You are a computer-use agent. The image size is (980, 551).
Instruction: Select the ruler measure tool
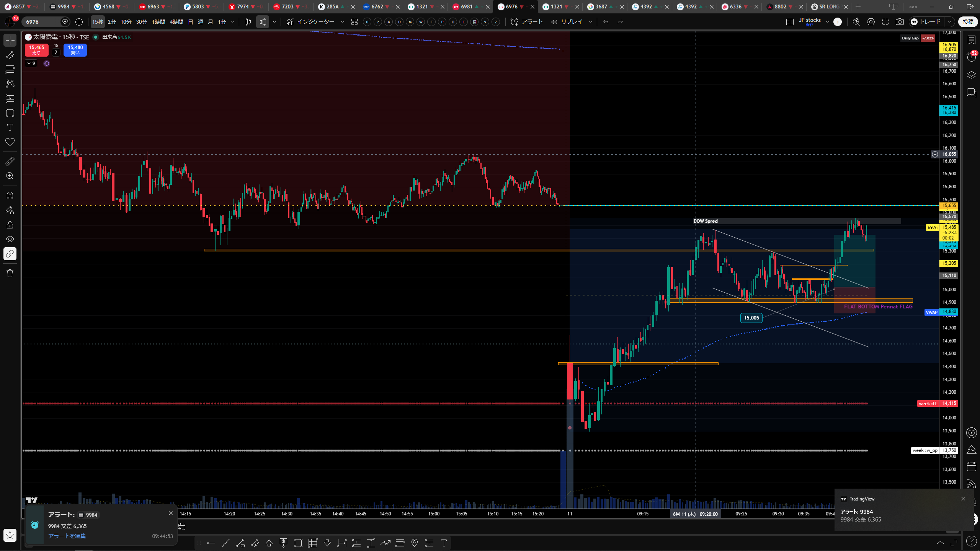point(10,161)
